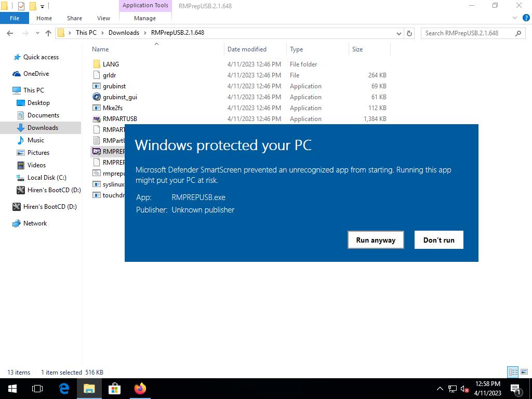
Task: Open the recent locations dropdown arrow
Action: [37, 33]
